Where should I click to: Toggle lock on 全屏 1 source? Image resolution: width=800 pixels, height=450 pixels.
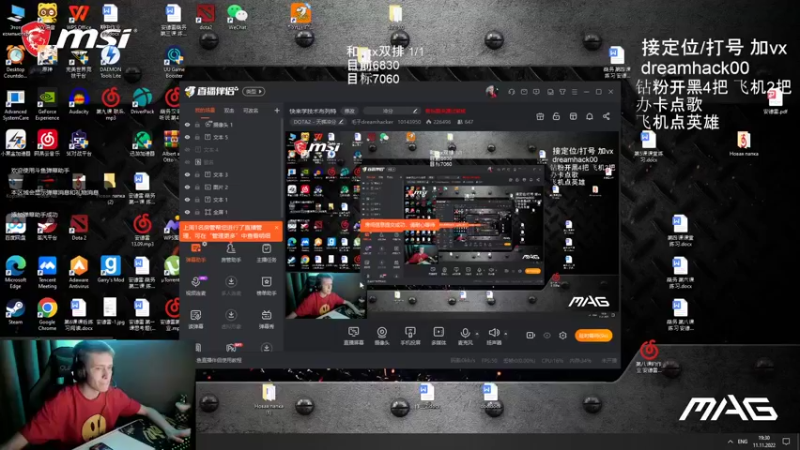point(197,212)
